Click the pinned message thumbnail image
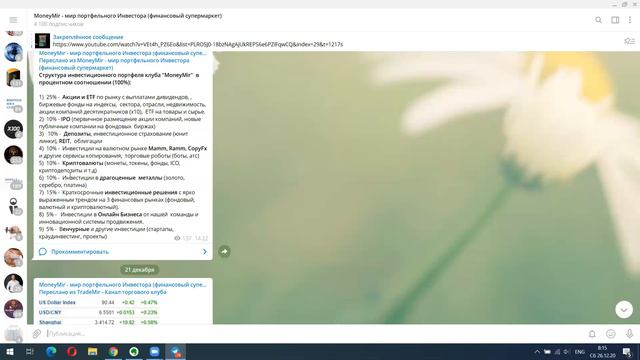The image size is (640, 360). (42, 41)
